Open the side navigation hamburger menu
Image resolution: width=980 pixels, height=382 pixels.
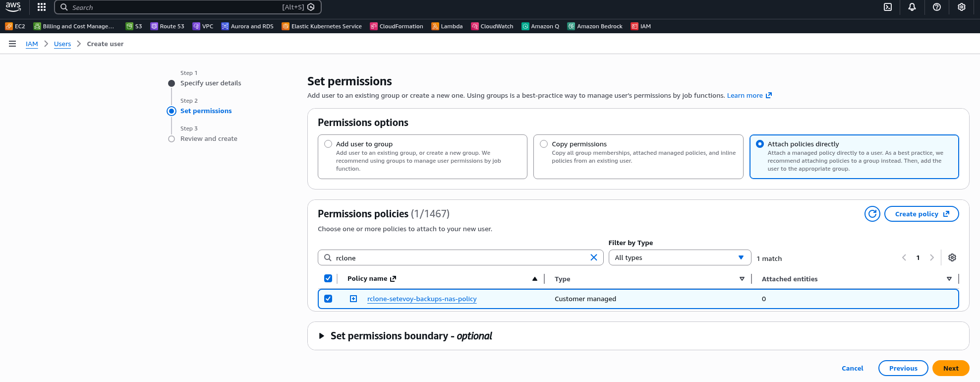pos(12,44)
